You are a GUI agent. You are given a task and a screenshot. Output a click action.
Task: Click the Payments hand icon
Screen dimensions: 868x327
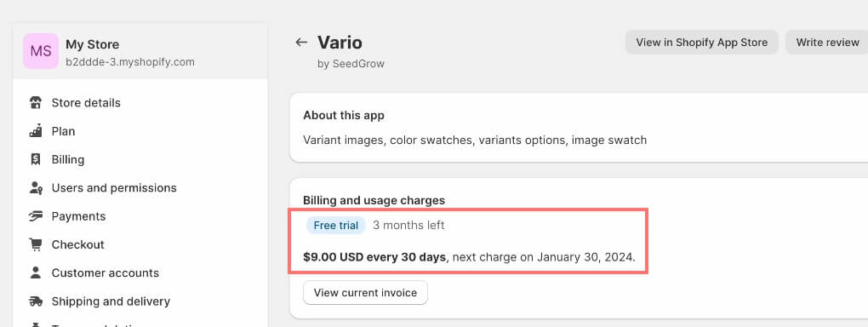tap(36, 216)
